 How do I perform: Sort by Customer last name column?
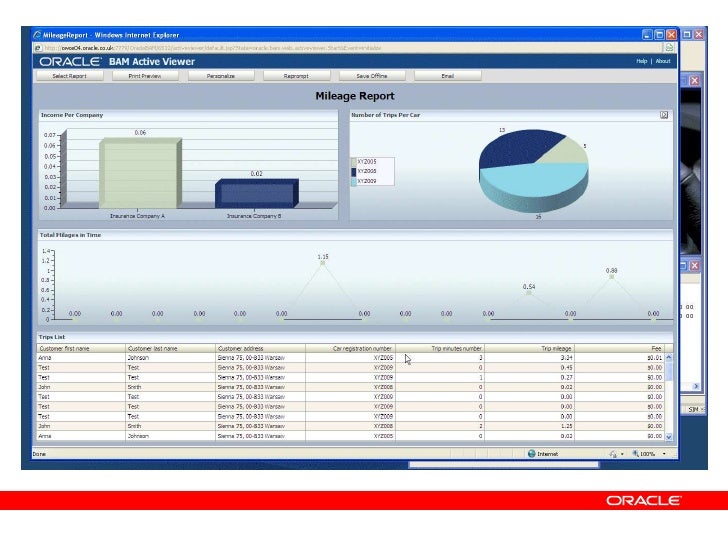pyautogui.click(x=170, y=348)
